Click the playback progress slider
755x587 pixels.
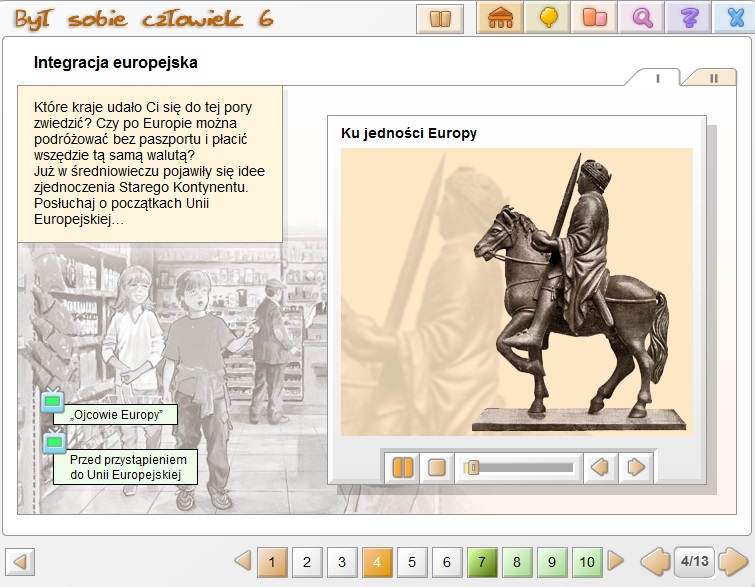point(522,467)
